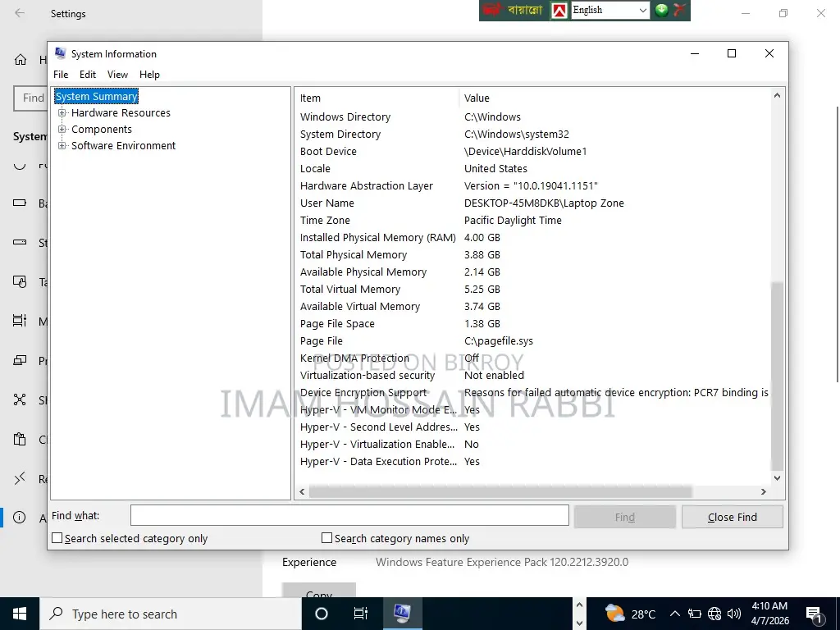840x630 pixels.
Task: Click the details horizontal scrollbar thumb
Action: click(x=500, y=491)
